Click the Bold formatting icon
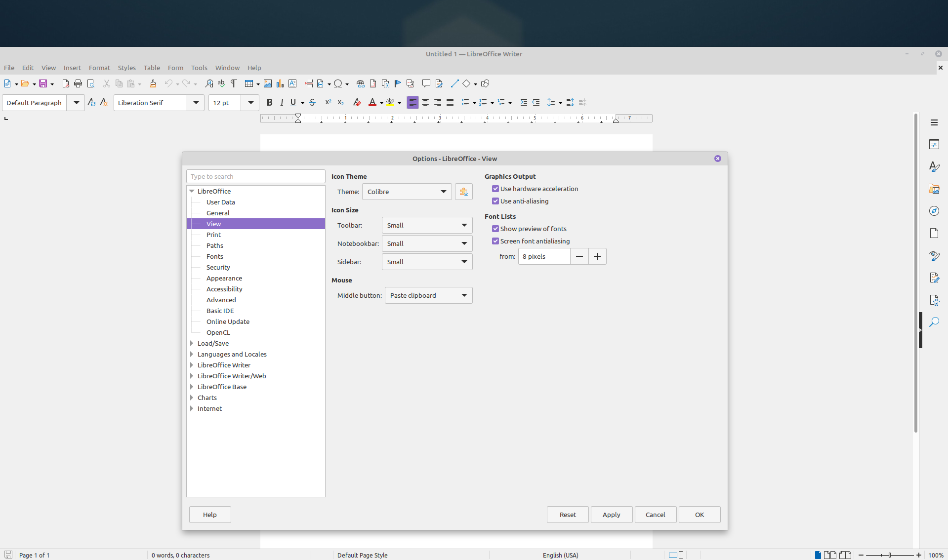 [269, 103]
